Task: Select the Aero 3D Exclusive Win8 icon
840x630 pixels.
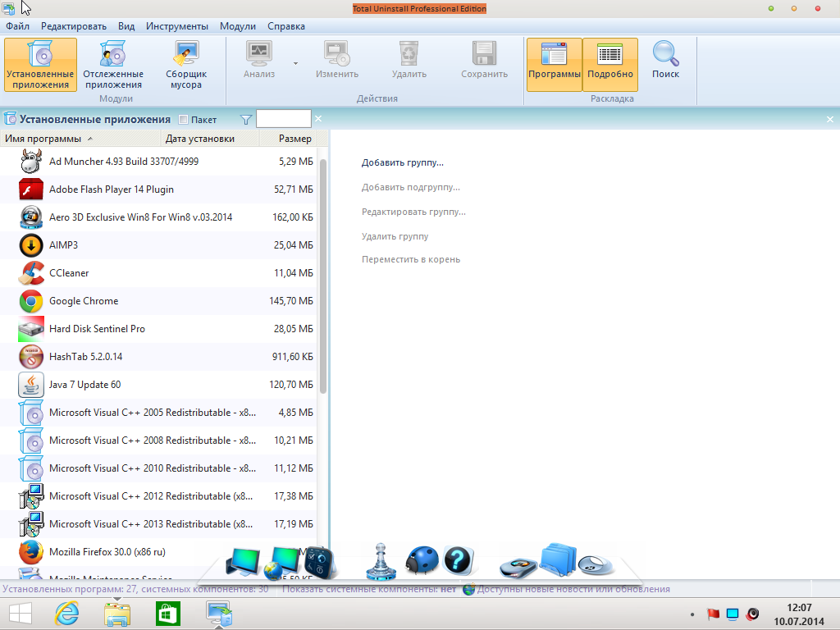Action: pos(31,217)
